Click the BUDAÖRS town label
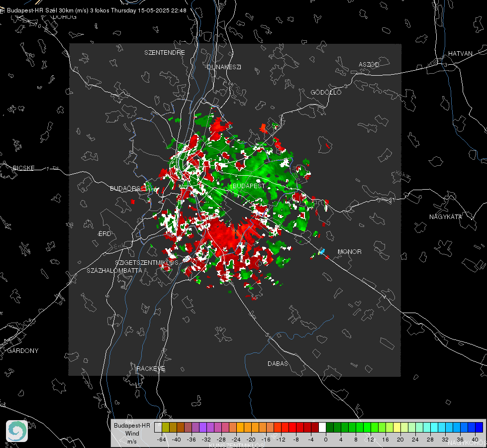 coord(125,188)
